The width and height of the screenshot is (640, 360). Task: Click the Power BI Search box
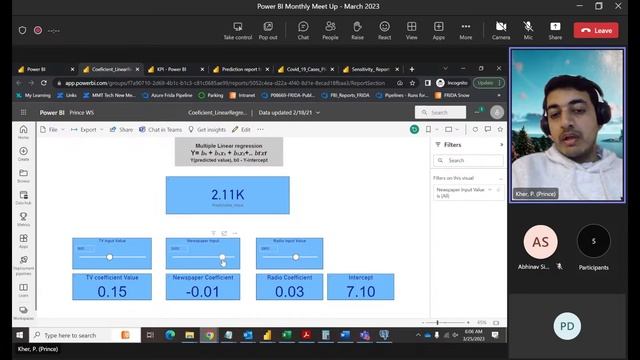[440, 112]
